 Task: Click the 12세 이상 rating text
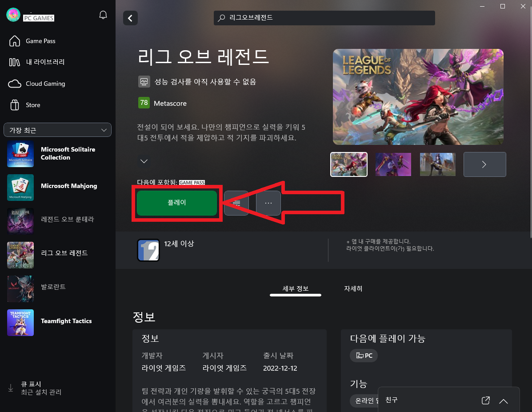point(179,244)
